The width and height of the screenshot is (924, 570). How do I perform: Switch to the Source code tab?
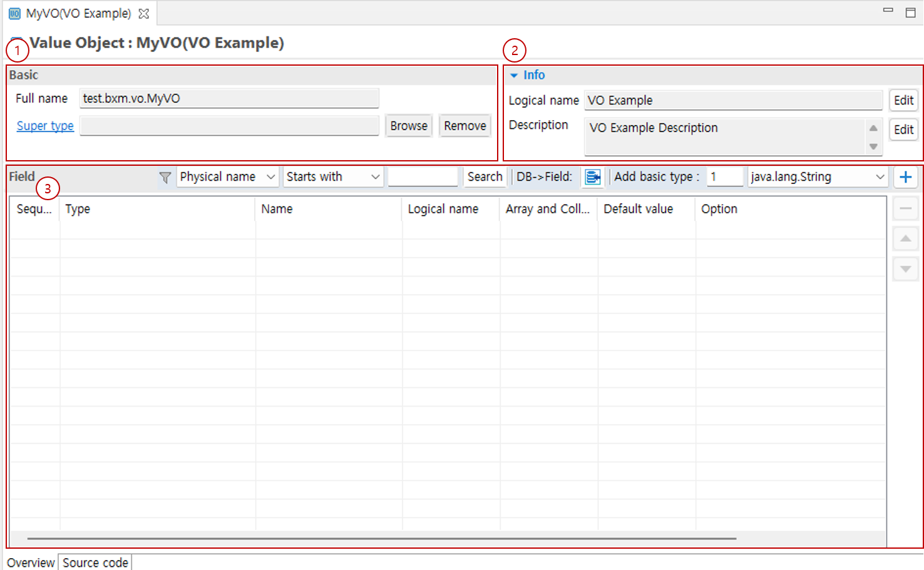click(x=95, y=562)
